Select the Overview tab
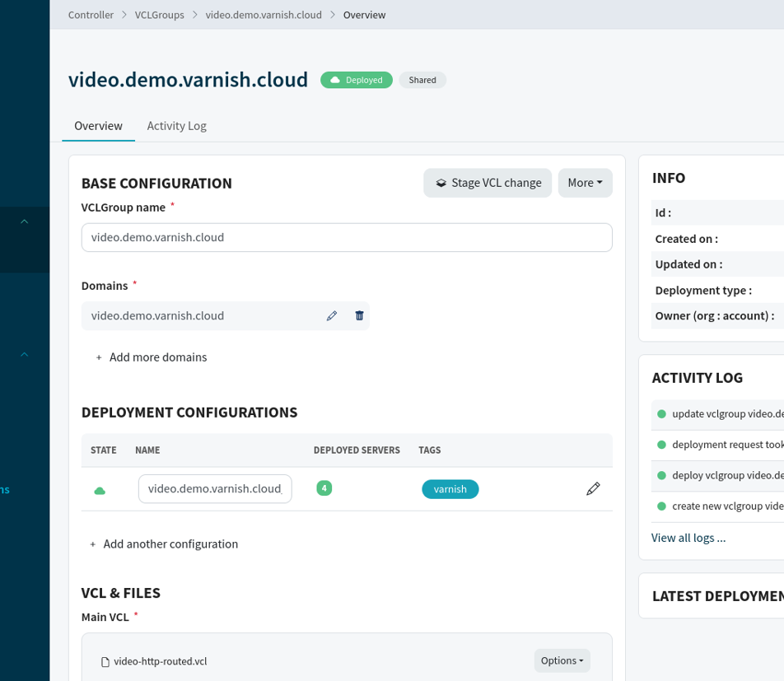 (x=98, y=126)
